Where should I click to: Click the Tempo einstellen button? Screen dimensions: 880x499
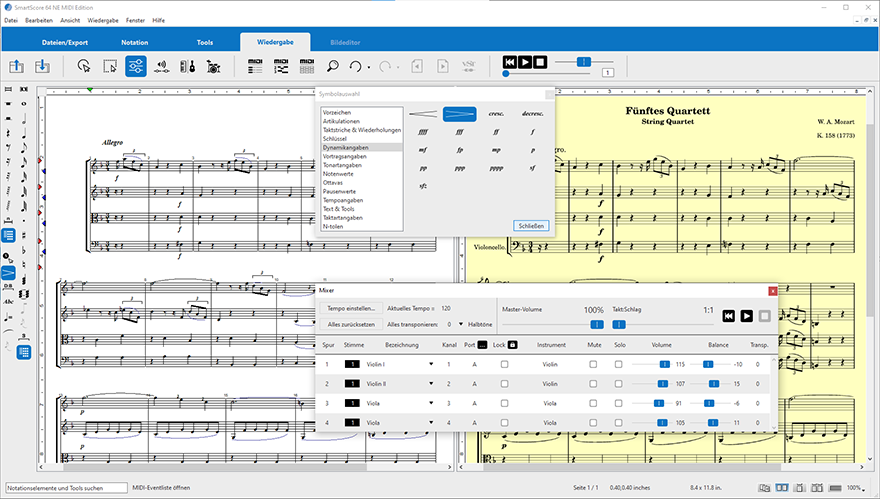[350, 309]
